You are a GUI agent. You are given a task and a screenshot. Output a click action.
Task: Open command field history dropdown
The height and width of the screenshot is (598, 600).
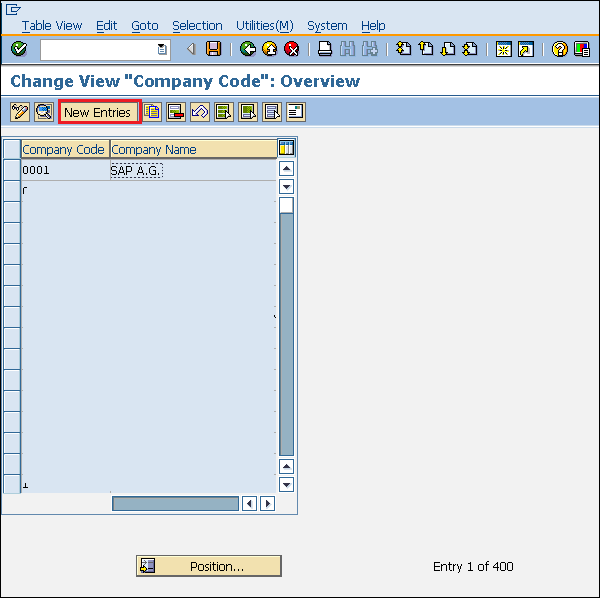[162, 49]
